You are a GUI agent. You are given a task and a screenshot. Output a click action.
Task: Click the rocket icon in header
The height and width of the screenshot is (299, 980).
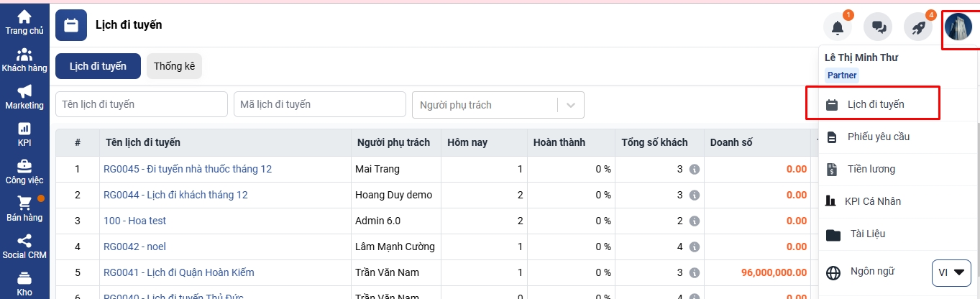click(918, 27)
